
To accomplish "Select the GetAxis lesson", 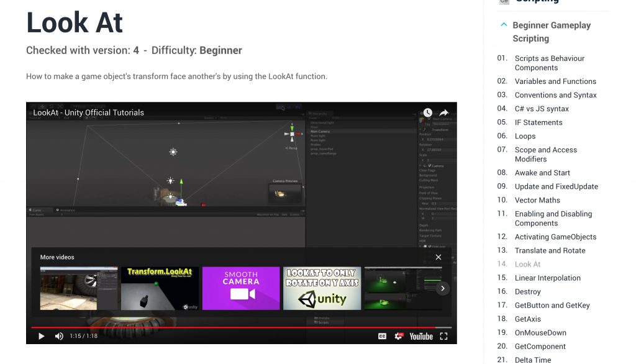I will click(x=528, y=319).
